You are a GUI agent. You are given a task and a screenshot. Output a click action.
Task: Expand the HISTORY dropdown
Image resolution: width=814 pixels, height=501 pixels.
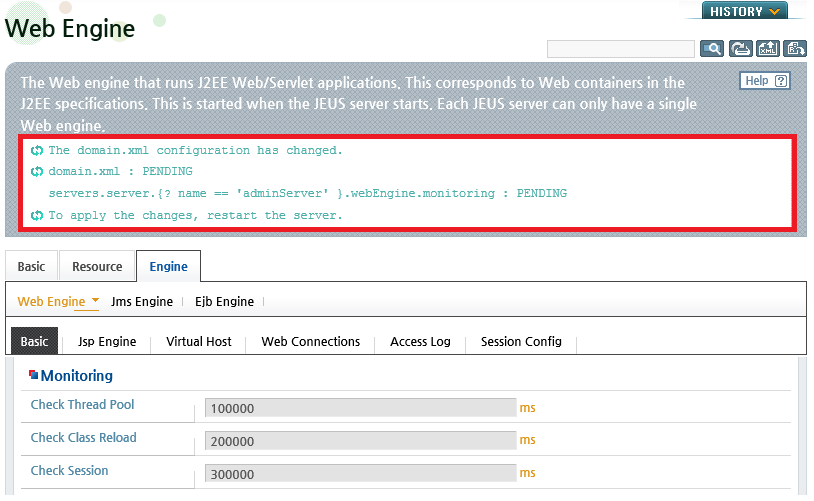(744, 11)
